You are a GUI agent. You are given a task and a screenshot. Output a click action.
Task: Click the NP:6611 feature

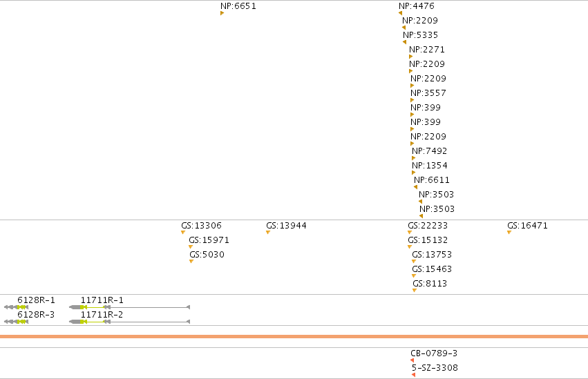[x=432, y=180]
